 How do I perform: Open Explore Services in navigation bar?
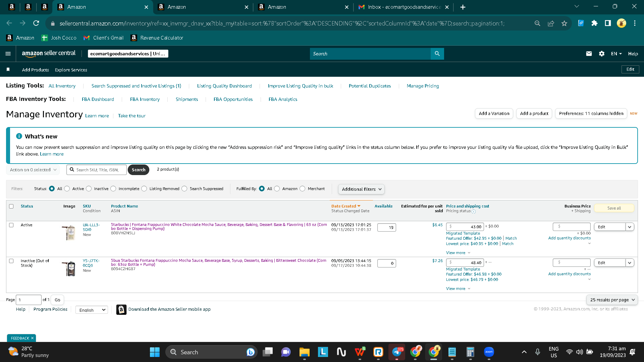[71, 70]
